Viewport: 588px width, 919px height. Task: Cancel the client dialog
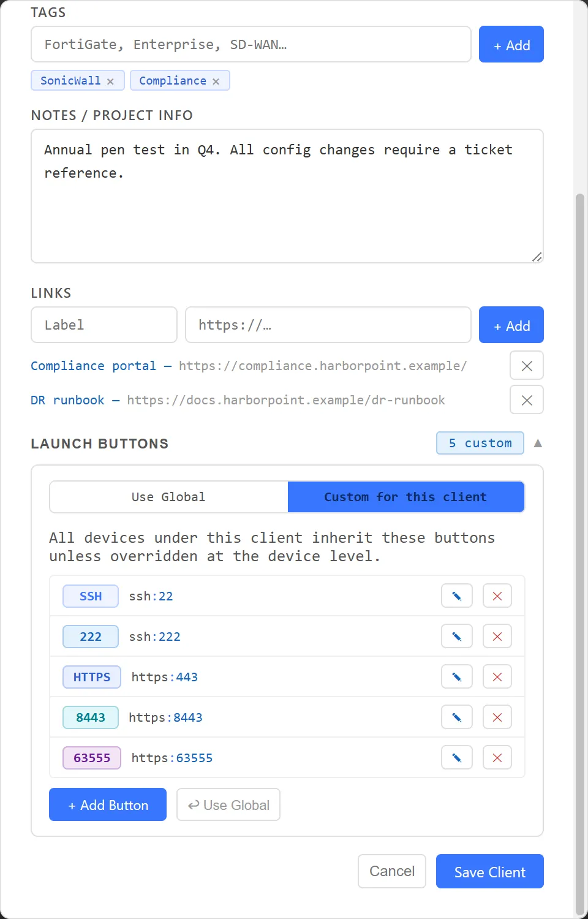tap(392, 871)
